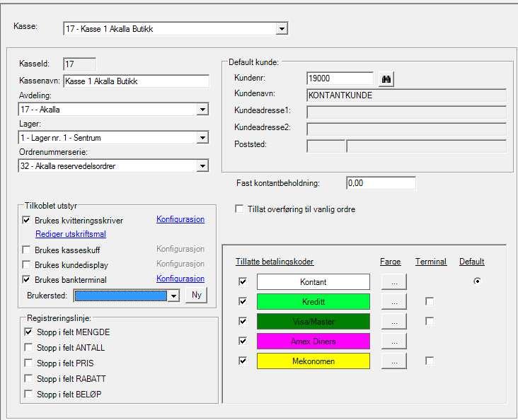The height and width of the screenshot is (420, 518).
Task: Toggle the Kontant payment code checkbox
Action: 243,281
